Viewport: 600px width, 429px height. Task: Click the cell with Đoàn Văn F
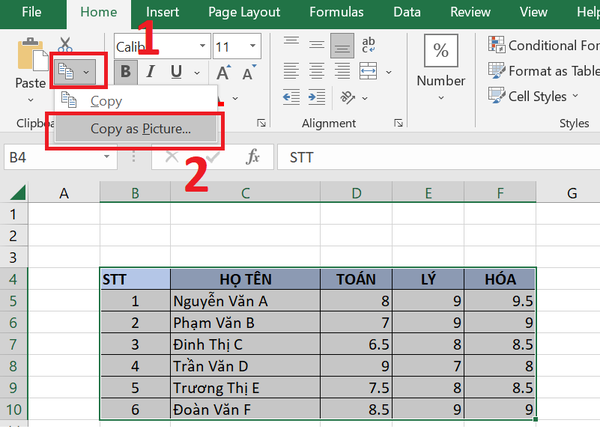[x=245, y=409]
